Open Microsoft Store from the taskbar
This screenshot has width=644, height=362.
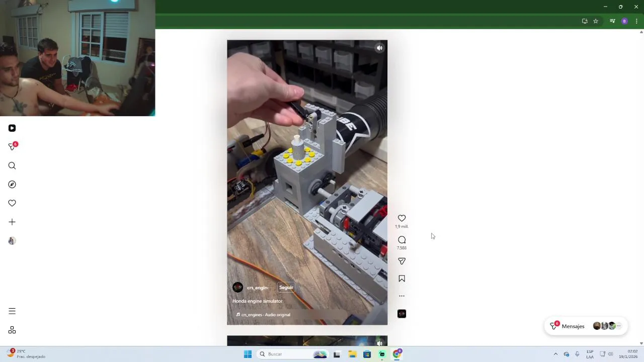367,354
